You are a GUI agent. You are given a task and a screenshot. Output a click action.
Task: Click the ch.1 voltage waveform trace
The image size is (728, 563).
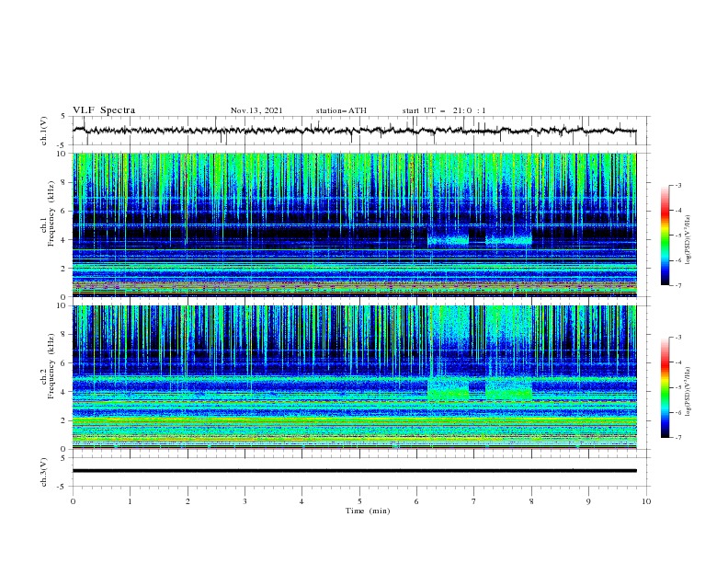[354, 131]
